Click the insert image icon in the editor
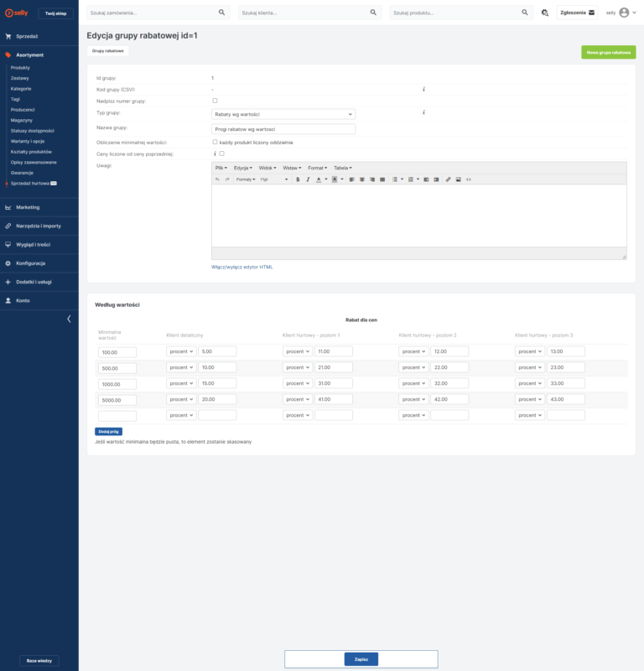This screenshot has height=671, width=644. click(x=458, y=179)
